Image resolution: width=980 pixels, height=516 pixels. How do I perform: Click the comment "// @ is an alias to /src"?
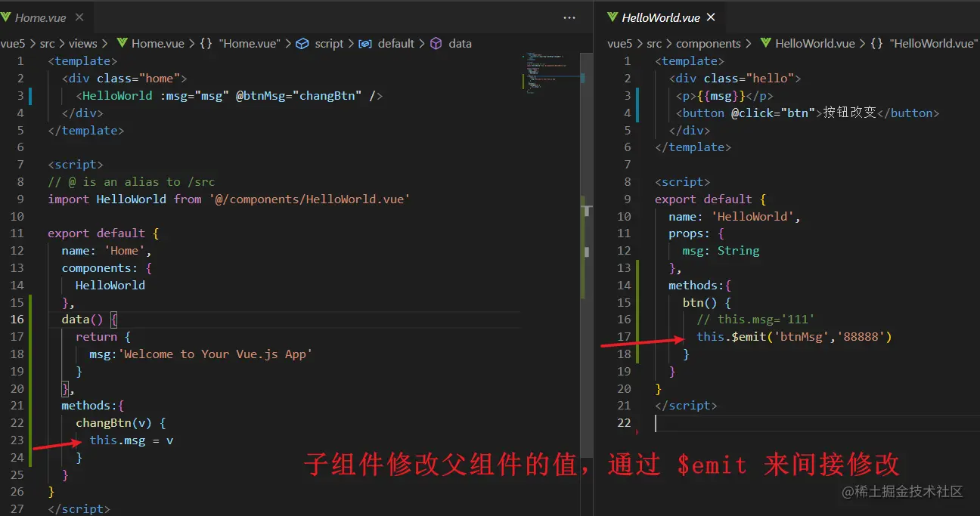click(x=132, y=182)
